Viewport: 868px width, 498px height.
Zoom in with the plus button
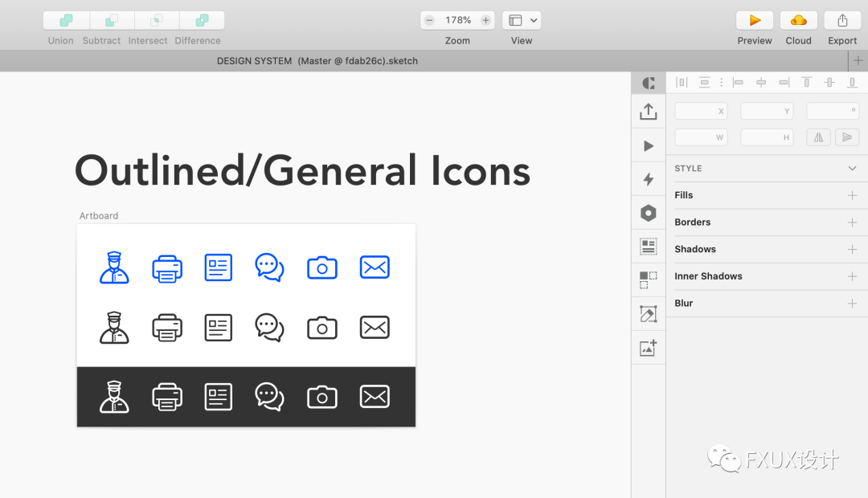[x=485, y=20]
